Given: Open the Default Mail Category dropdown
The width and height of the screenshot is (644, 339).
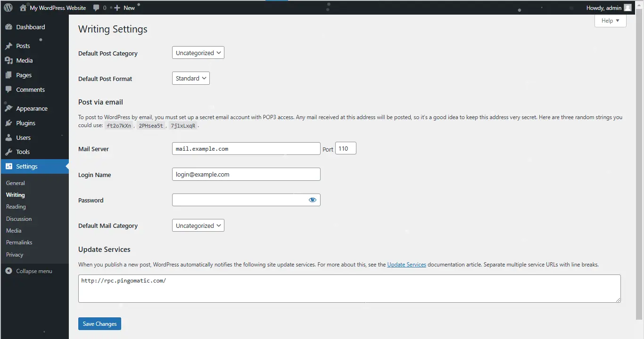Looking at the screenshot, I should 198,226.
